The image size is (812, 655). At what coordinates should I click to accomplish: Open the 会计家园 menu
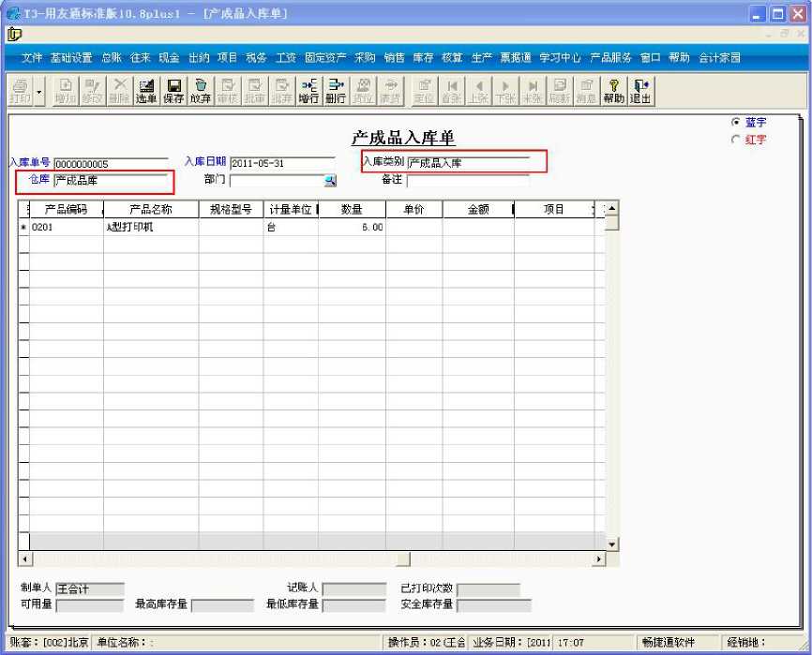tap(719, 57)
